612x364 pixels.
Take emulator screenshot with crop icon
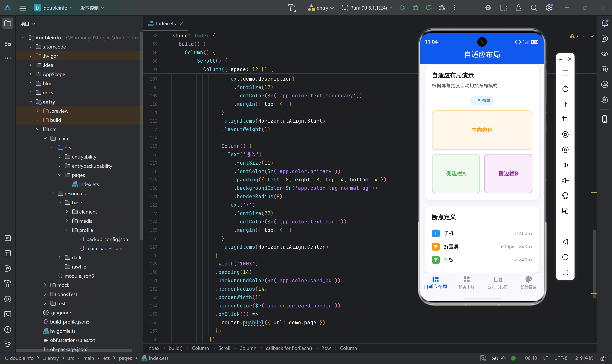pos(565,119)
